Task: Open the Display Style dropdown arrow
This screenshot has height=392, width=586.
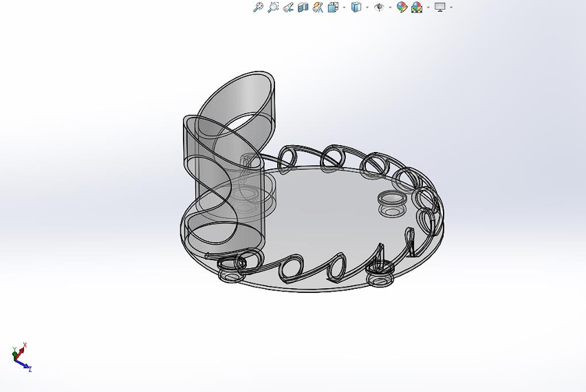Action: [367, 8]
